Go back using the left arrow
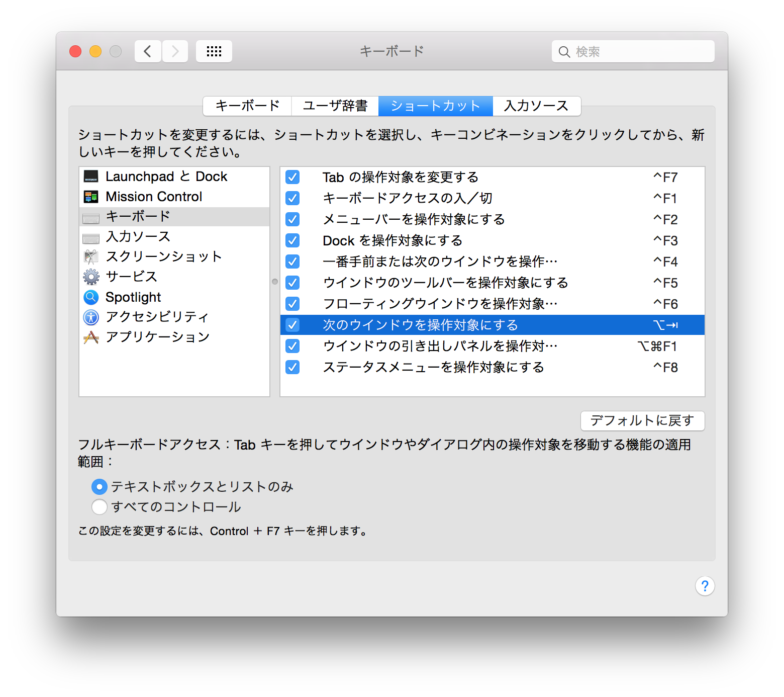Viewport: 784px width, 697px height. 147,51
